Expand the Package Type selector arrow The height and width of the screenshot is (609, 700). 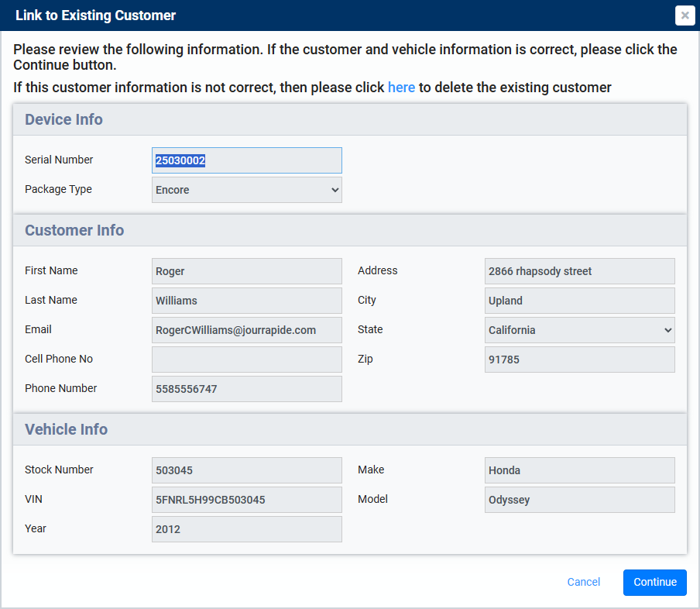tap(333, 189)
